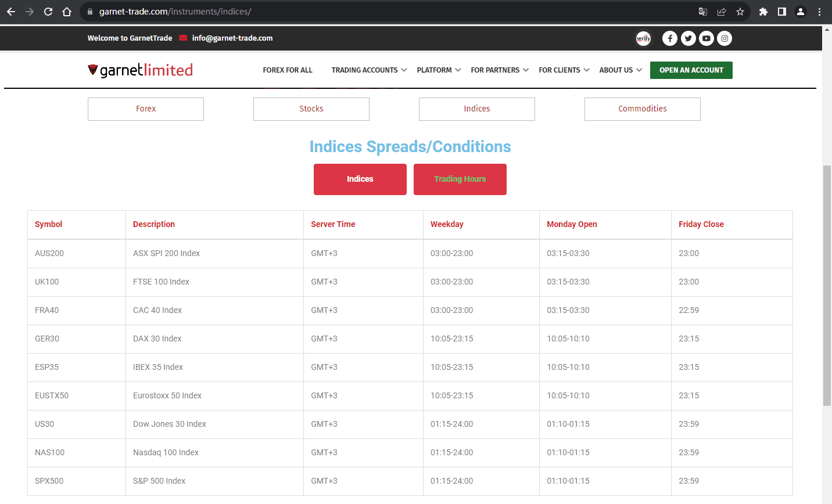Select the Trading Hours button

pos(460,179)
